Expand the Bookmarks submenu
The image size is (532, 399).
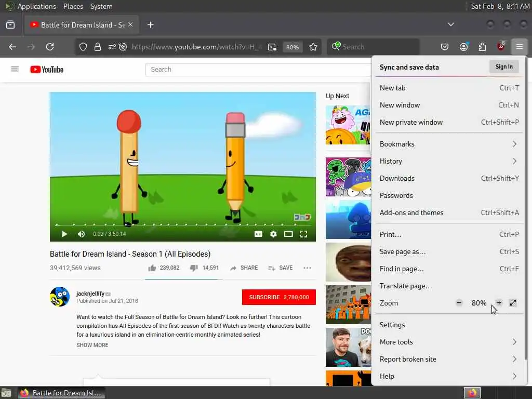point(449,144)
